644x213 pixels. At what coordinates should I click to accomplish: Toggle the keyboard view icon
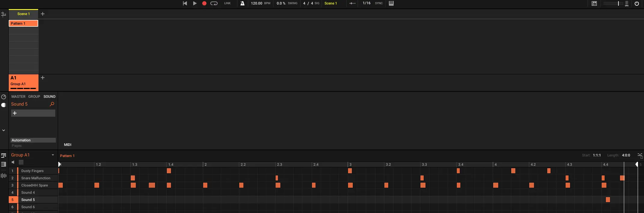[391, 3]
